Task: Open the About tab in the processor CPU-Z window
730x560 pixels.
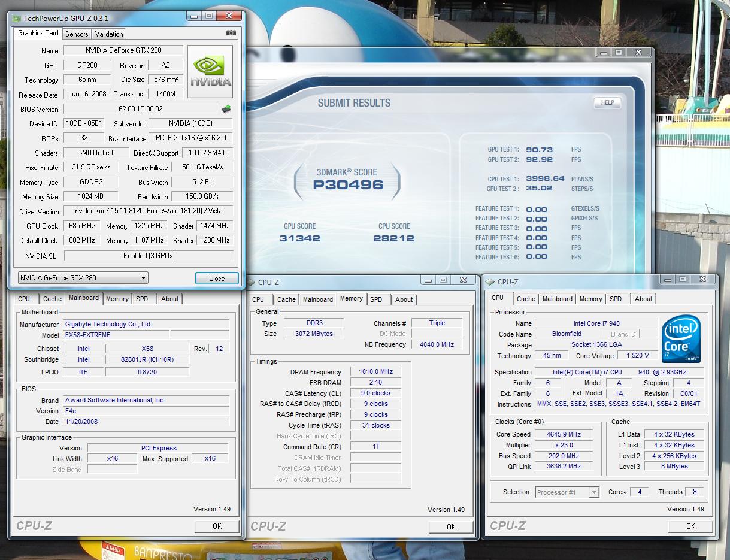Action: coord(644,299)
